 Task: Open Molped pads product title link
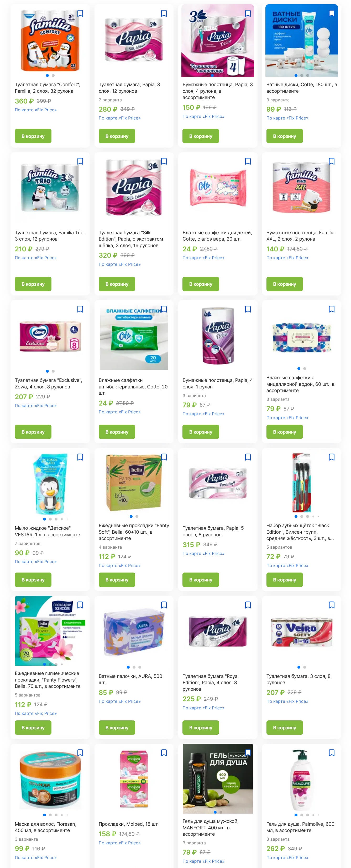coord(129,824)
